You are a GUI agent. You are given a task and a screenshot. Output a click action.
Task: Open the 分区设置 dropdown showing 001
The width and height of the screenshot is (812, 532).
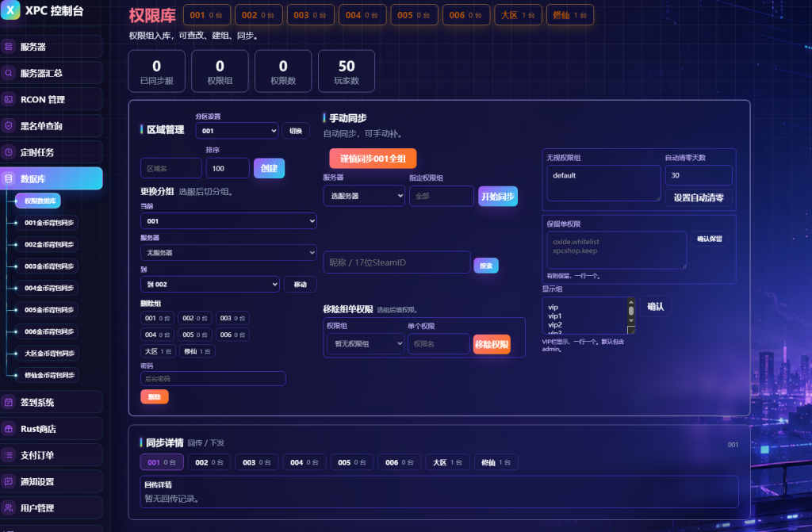tap(237, 131)
